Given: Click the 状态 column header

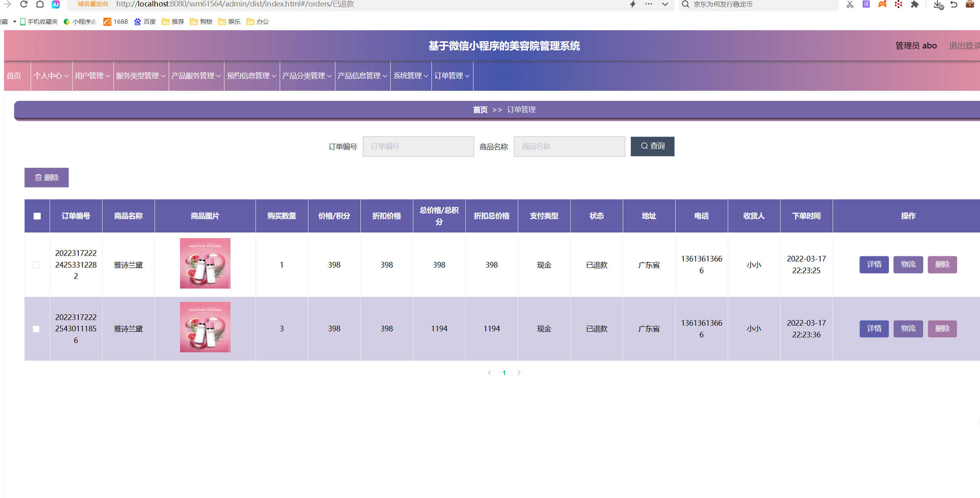Looking at the screenshot, I should (x=597, y=216).
